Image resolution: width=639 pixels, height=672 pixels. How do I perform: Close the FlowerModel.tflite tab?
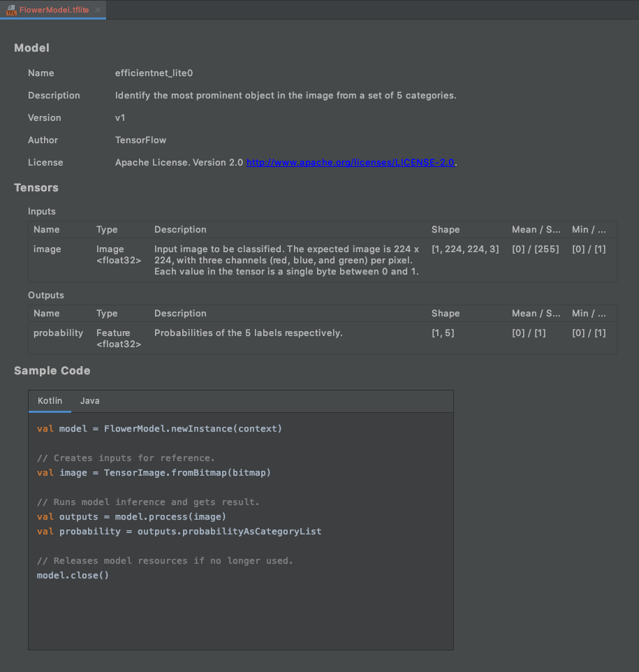tap(98, 10)
